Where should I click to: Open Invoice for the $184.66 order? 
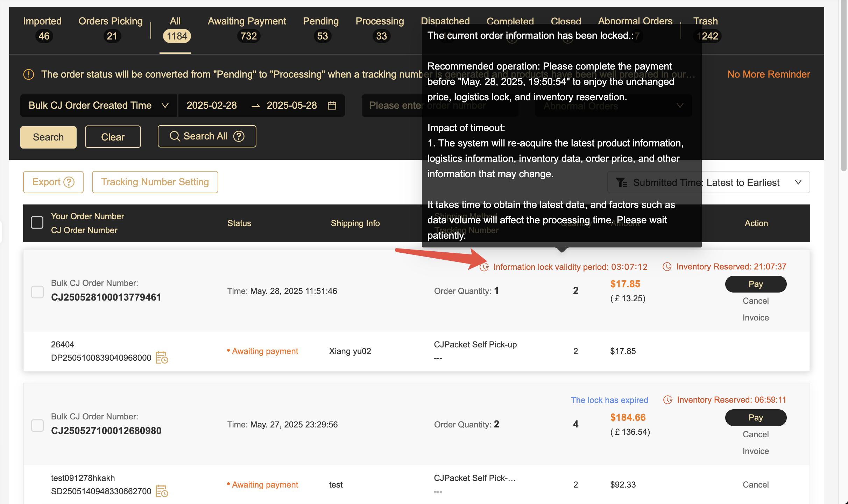tap(756, 451)
